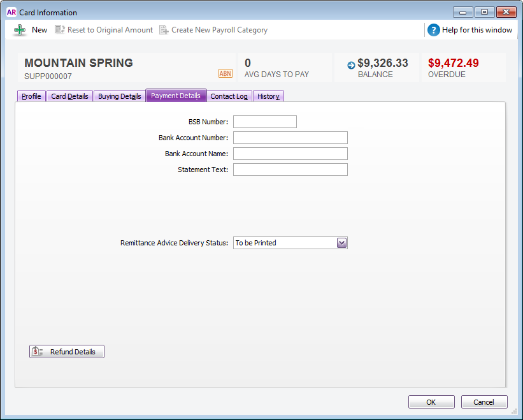Screen dimensions: 523x420
Task: View the History tab
Action: click(268, 96)
